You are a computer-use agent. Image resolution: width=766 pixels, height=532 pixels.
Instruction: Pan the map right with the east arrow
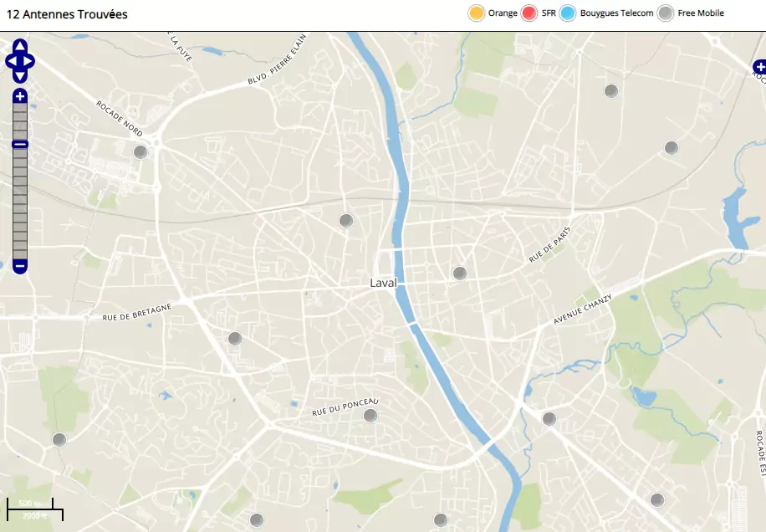(30, 61)
